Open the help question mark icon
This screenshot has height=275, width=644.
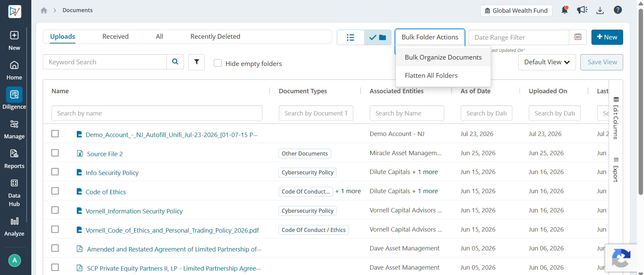pos(618,10)
